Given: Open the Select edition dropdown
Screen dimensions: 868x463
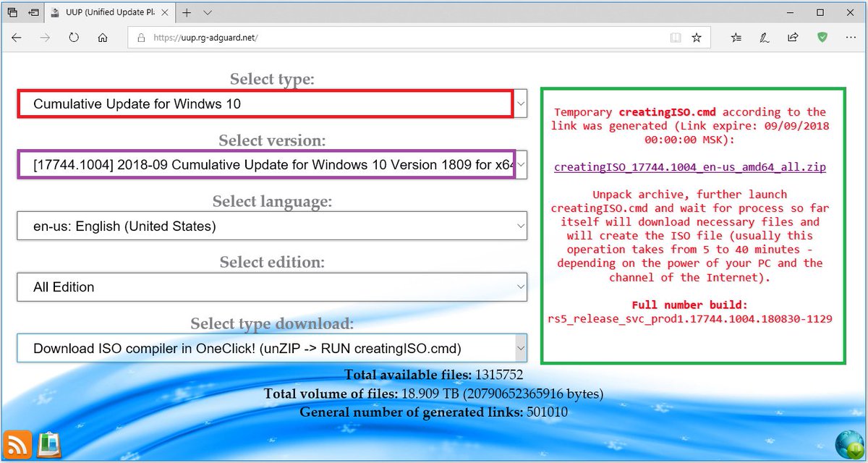Looking at the screenshot, I should 273,287.
